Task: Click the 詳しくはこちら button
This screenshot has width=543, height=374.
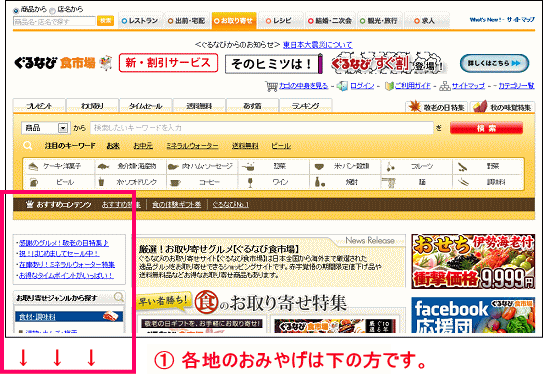Action: pyautogui.click(x=494, y=63)
